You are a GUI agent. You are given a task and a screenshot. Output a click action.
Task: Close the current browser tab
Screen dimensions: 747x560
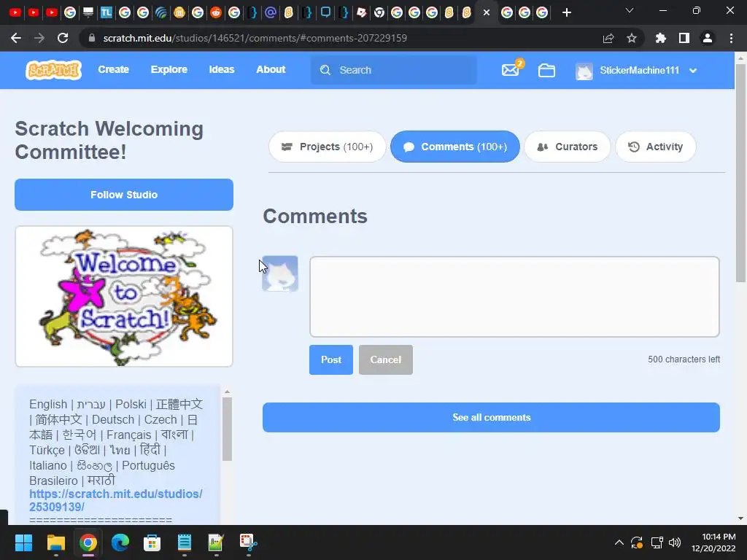(x=487, y=13)
